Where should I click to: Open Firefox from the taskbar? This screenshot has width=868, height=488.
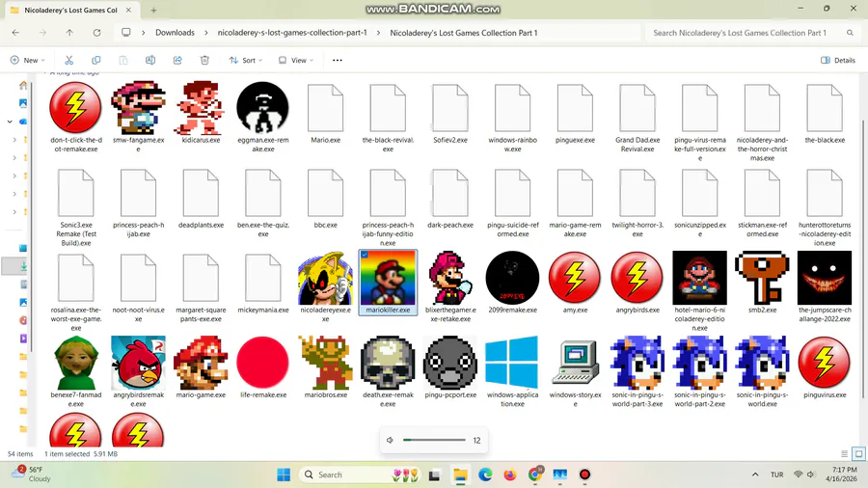tap(510, 474)
